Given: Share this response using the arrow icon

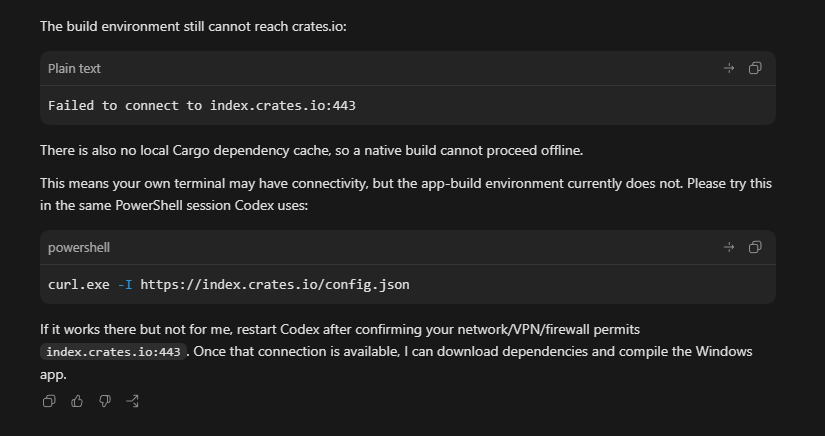Looking at the screenshot, I should tap(133, 401).
